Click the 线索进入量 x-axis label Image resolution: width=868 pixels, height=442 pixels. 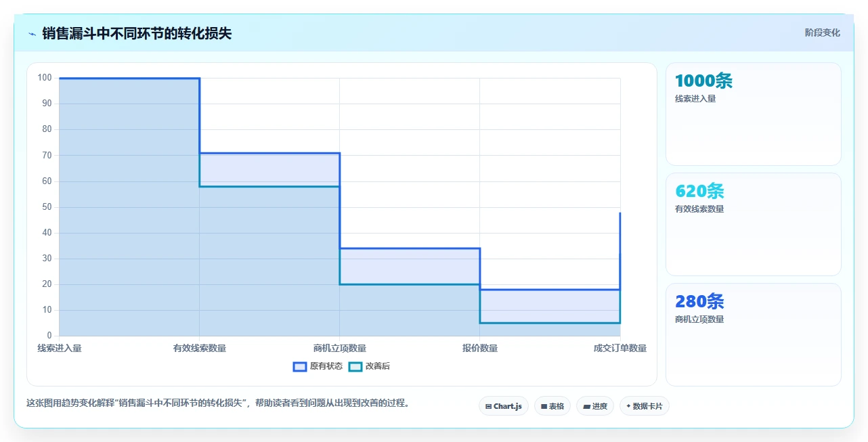[60, 348]
